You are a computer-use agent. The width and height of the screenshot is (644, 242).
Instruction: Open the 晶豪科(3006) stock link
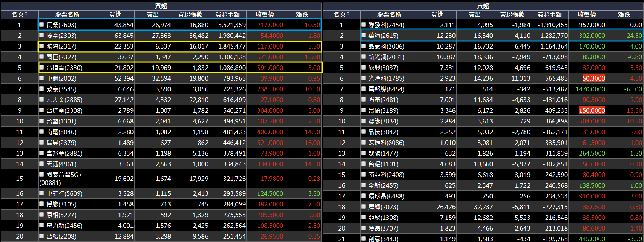click(x=386, y=46)
